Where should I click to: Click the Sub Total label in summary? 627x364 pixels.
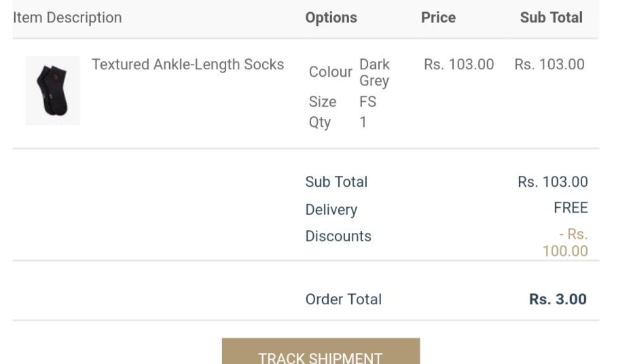pyautogui.click(x=336, y=182)
